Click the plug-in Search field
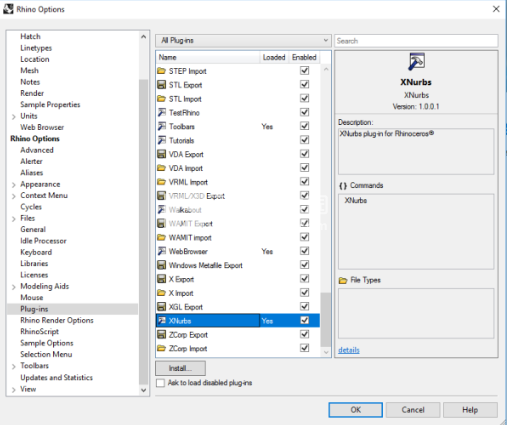The width and height of the screenshot is (507, 425). 416,41
